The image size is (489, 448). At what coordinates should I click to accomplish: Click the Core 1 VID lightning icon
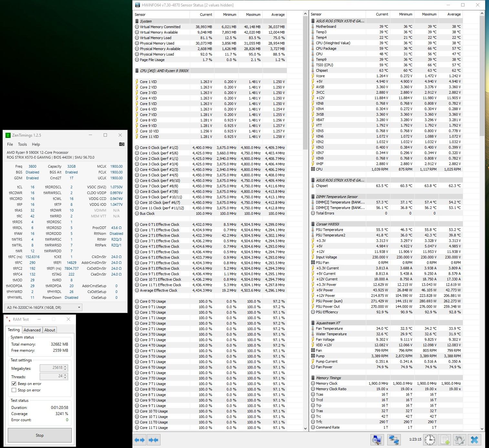point(137,82)
